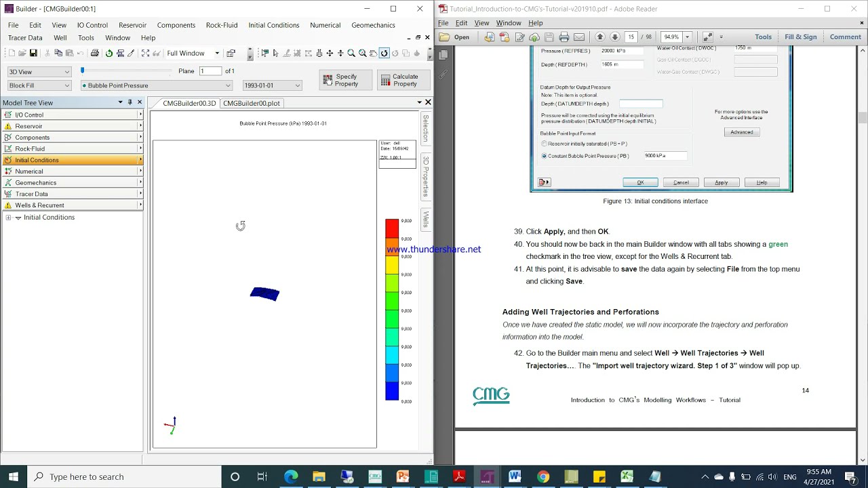Click the Windows taskbar search box
The height and width of the screenshot is (488, 868).
click(125, 476)
